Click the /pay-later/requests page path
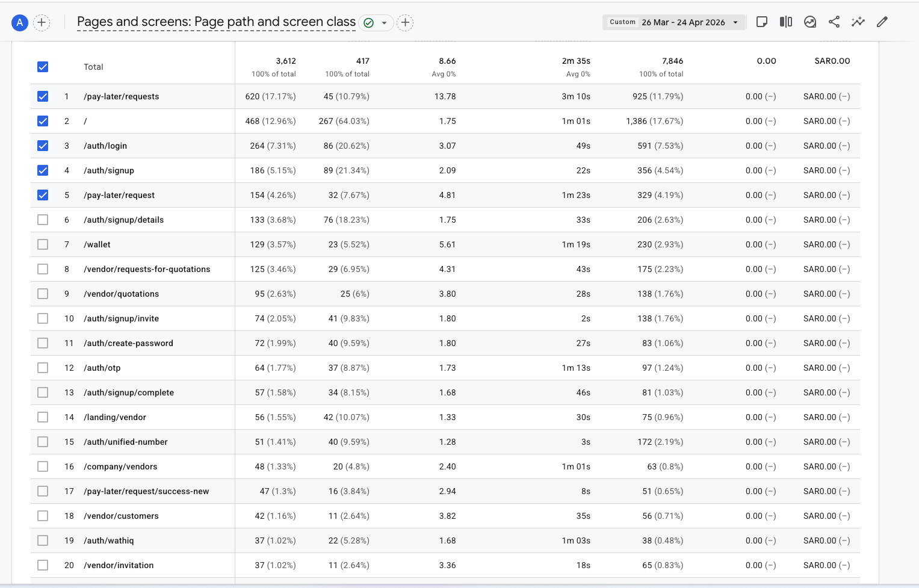 point(122,96)
